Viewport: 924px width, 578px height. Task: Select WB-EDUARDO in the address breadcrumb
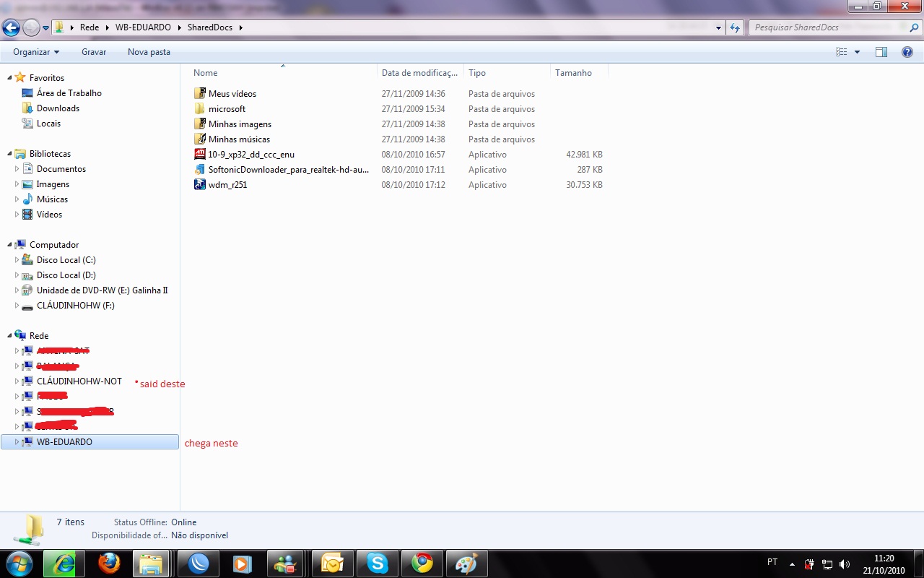[143, 27]
